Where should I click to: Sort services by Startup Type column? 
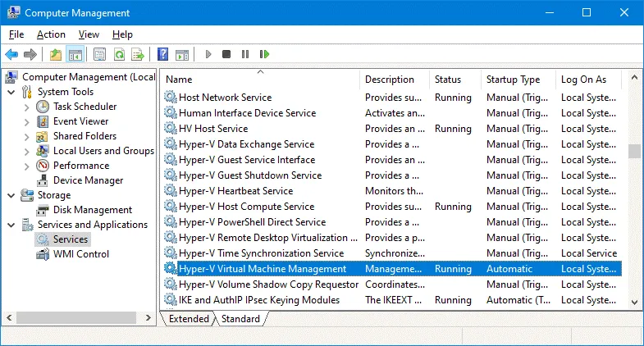[x=513, y=80]
